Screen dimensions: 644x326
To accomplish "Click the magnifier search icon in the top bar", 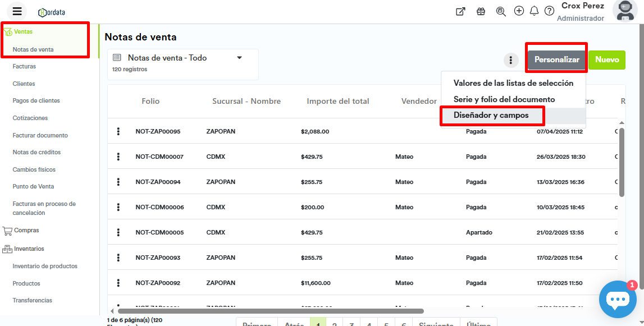I will click(501, 11).
